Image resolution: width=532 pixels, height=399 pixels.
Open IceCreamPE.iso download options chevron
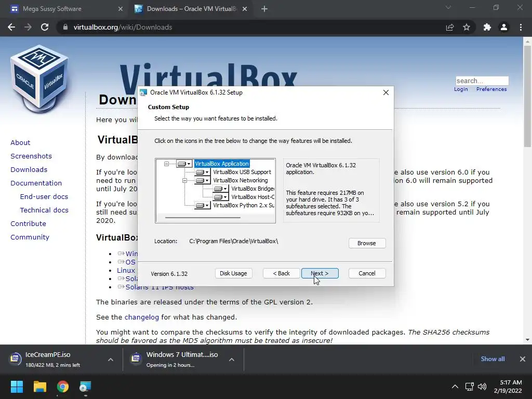click(x=111, y=360)
